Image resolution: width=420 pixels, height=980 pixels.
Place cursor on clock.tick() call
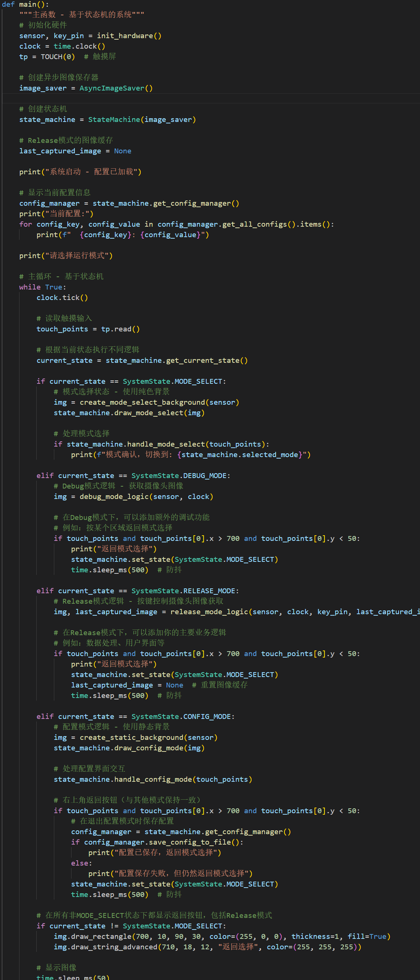62,297
